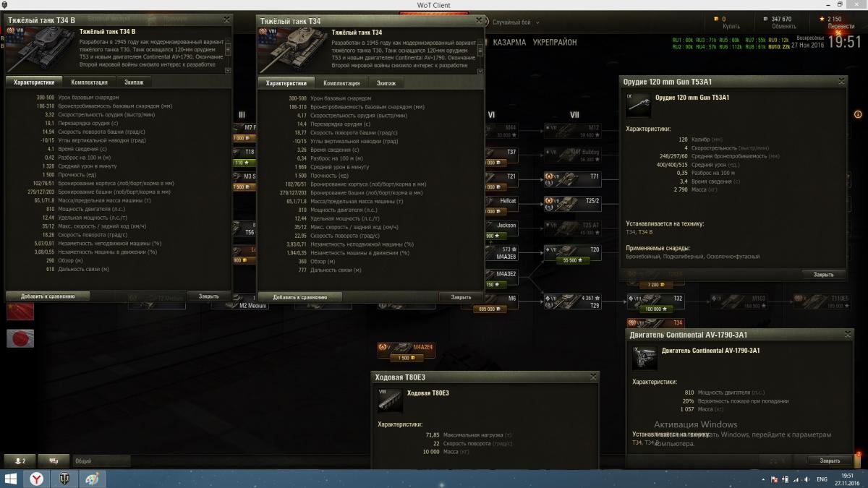The width and height of the screenshot is (868, 488).
Task: Click the T34 tank thumbnail image
Action: coord(292,50)
